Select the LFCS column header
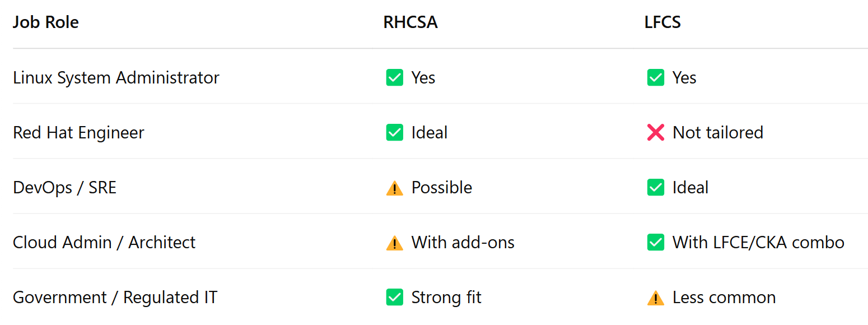This screenshot has height=325, width=868. click(x=662, y=22)
